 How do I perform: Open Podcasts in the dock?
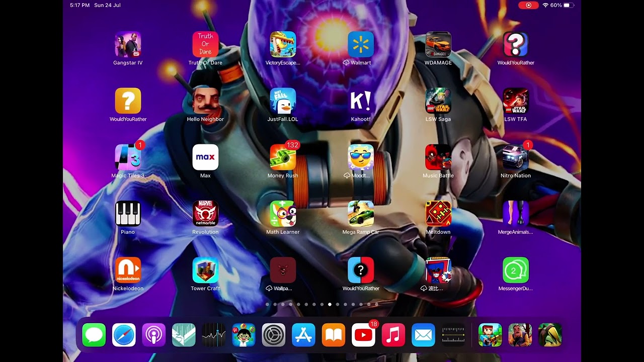tap(154, 335)
